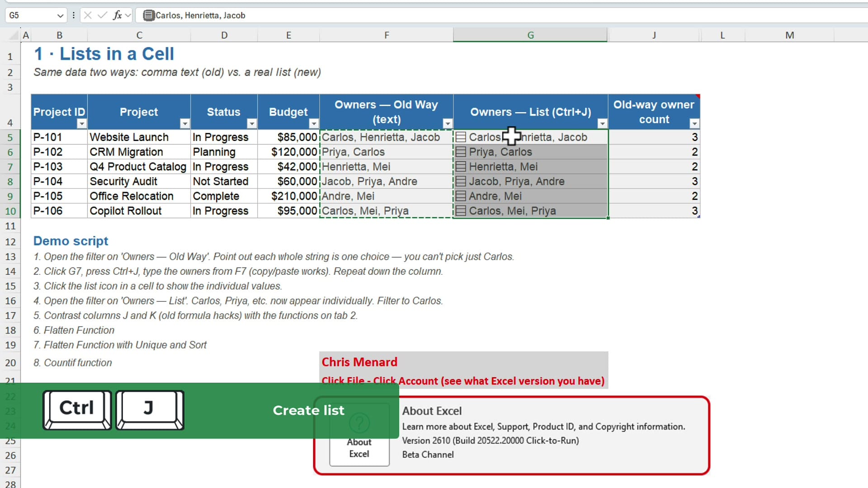
Task: Click the select-all corner triangle of the sheet
Action: point(14,35)
